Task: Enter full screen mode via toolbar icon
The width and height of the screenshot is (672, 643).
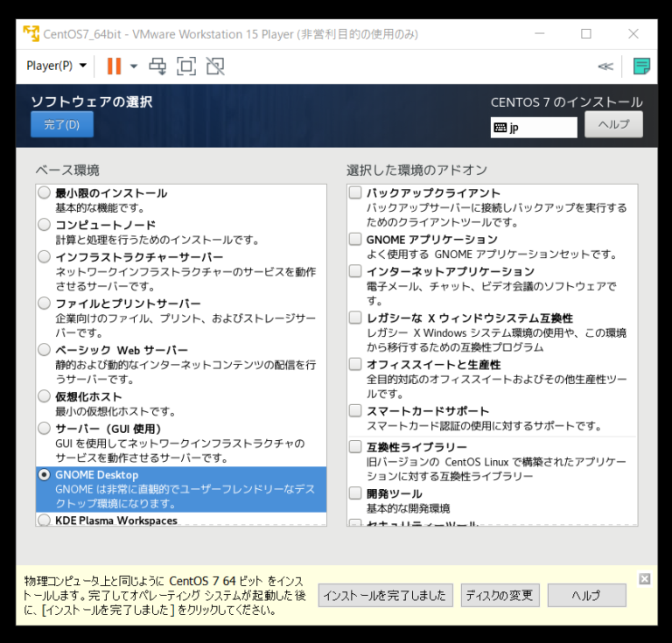Action: (x=186, y=66)
